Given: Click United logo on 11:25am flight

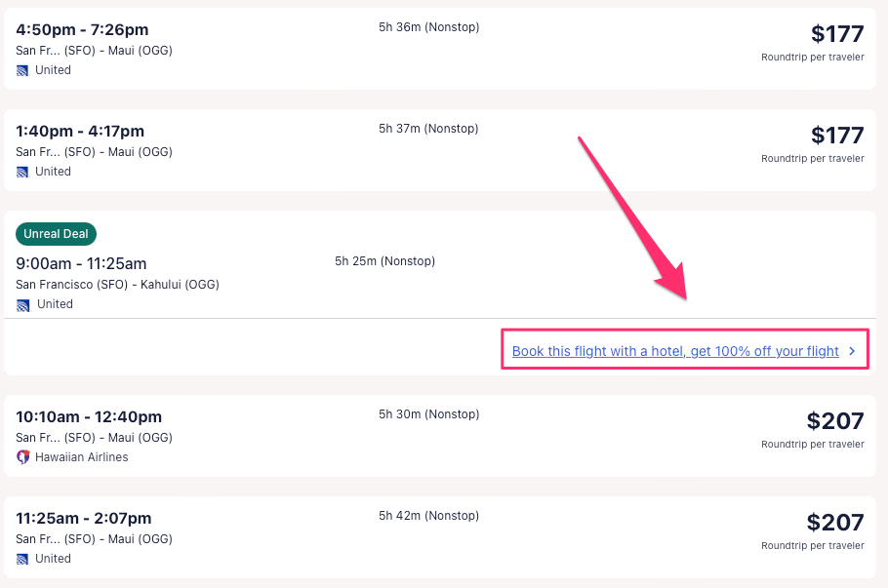Looking at the screenshot, I should [x=22, y=559].
